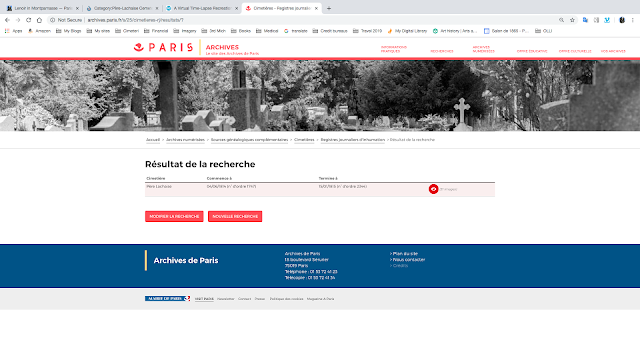Open the browser home page icon
Viewport: 640px width, 360px height.
pos(39,20)
